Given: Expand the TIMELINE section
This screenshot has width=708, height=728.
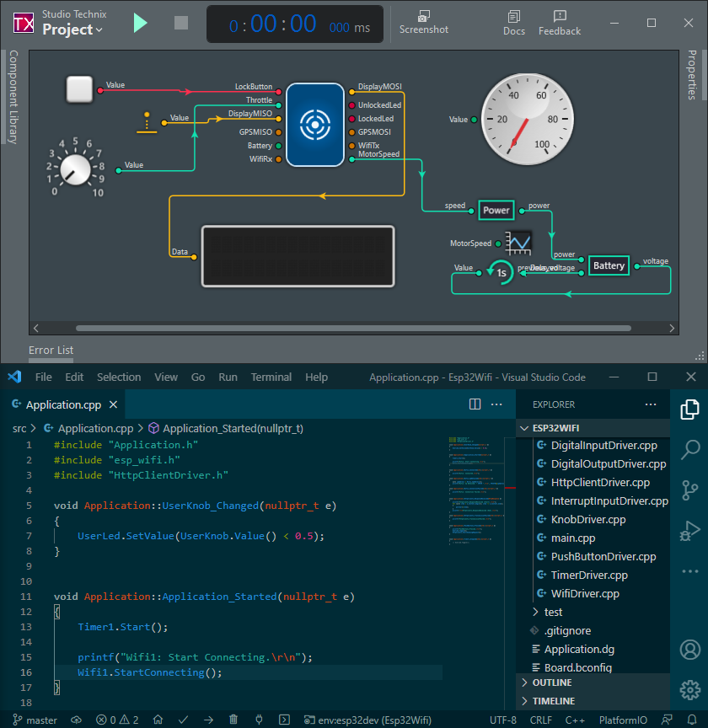Looking at the screenshot, I should [593, 701].
